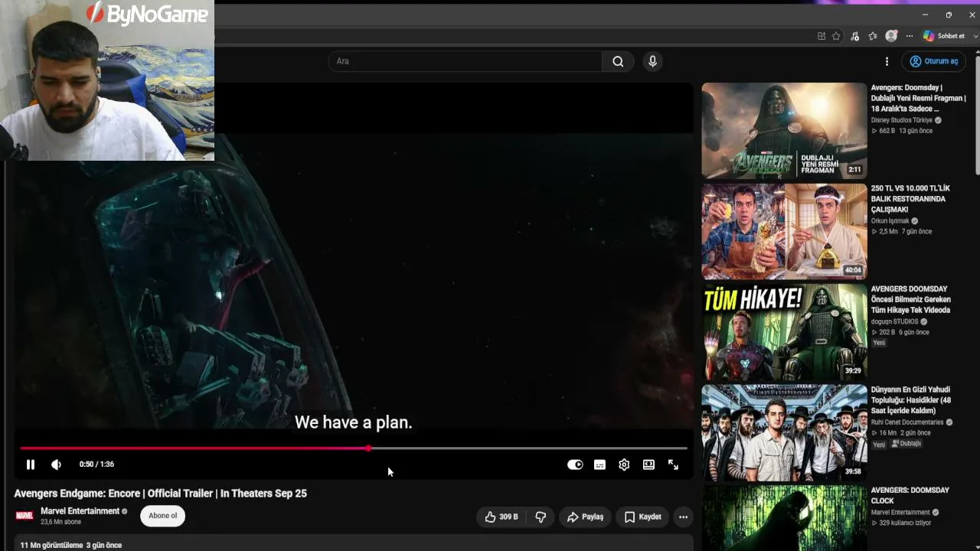The height and width of the screenshot is (551, 980).
Task: Open the Marvel Entertainment channel name link
Action: point(80,511)
